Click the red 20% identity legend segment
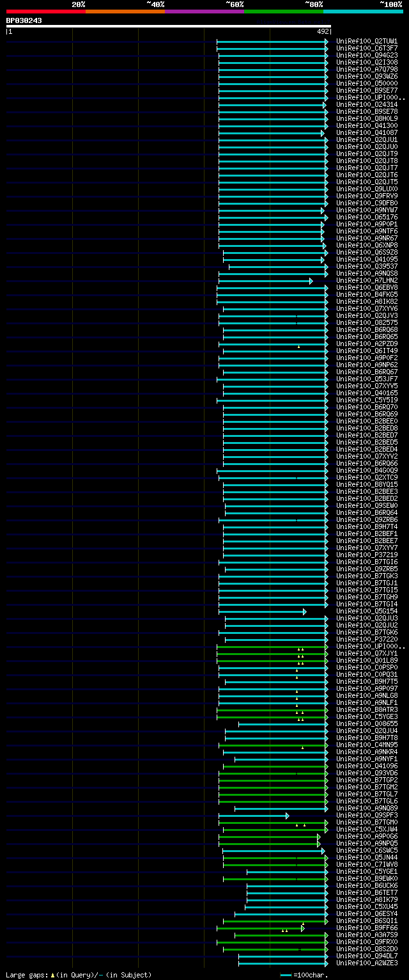409x980 pixels. 46,12
